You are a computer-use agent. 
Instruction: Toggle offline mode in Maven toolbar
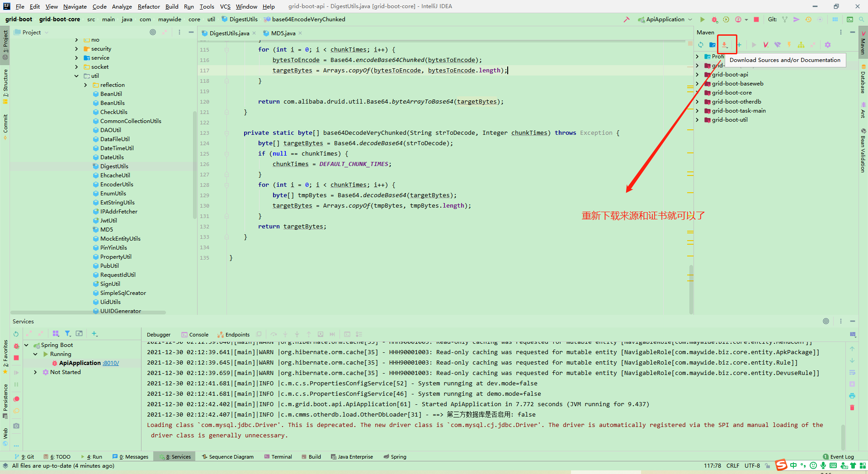[x=778, y=44]
